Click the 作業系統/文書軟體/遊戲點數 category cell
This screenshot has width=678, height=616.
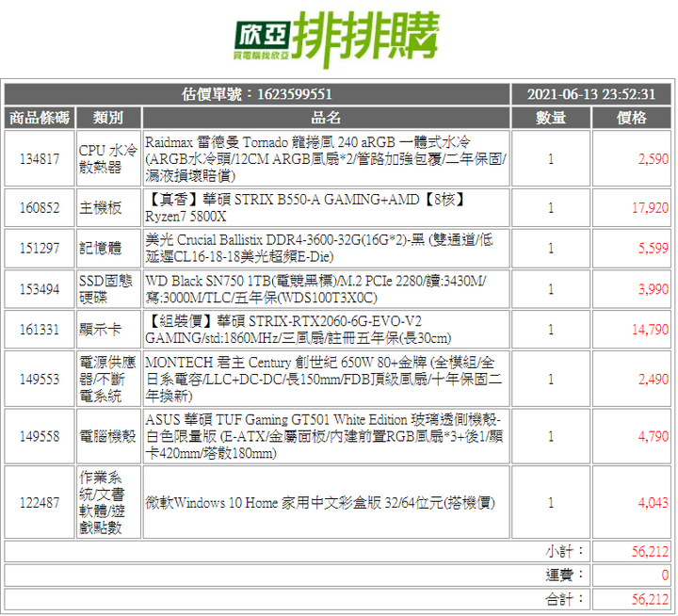108,503
